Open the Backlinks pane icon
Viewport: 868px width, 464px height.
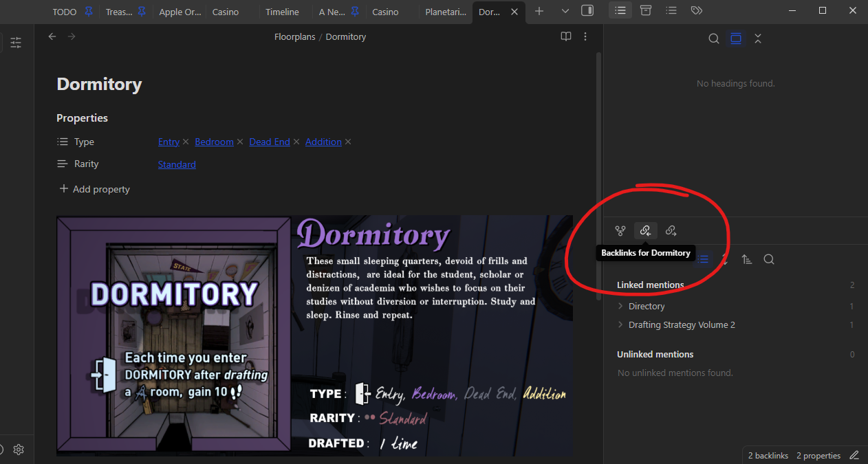coord(645,231)
